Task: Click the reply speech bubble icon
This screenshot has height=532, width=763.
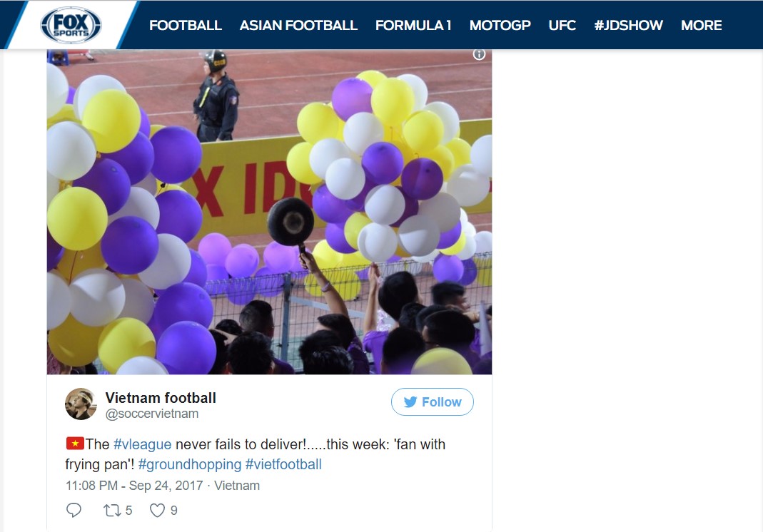Action: [74, 510]
